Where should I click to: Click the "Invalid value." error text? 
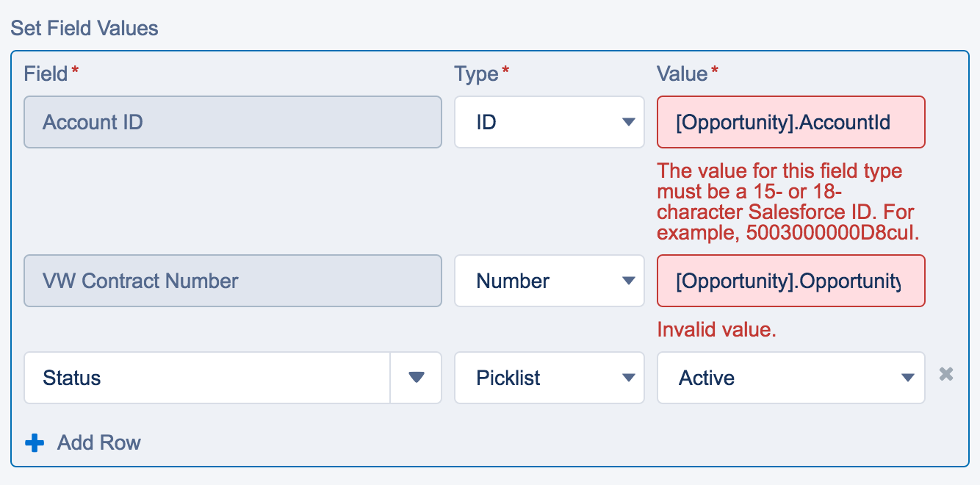716,330
